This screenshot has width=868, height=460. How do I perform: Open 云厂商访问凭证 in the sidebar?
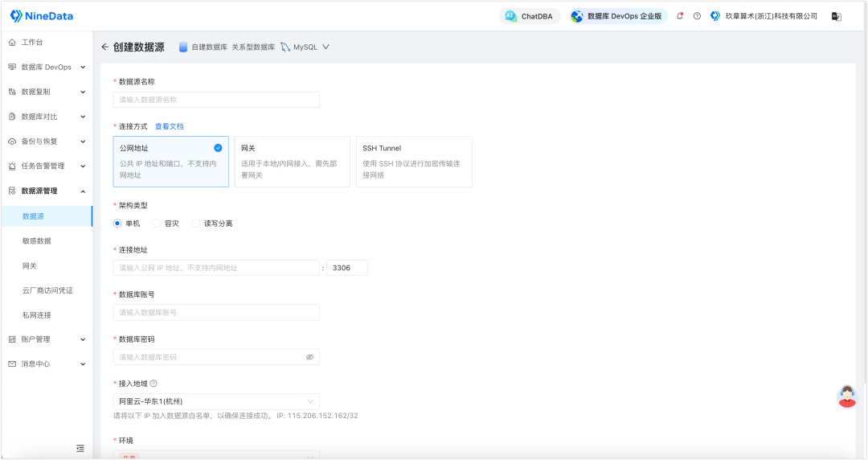[47, 290]
